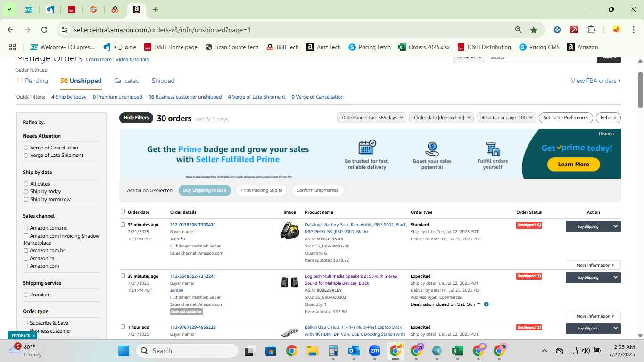The width and height of the screenshot is (644, 362).
Task: Select the Verge of Cancellation radio button
Action: (x=26, y=148)
